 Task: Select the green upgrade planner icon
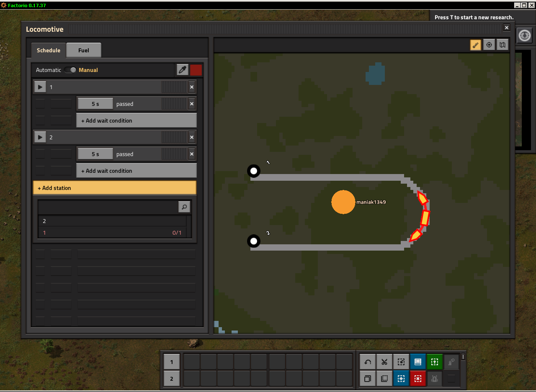[435, 362]
